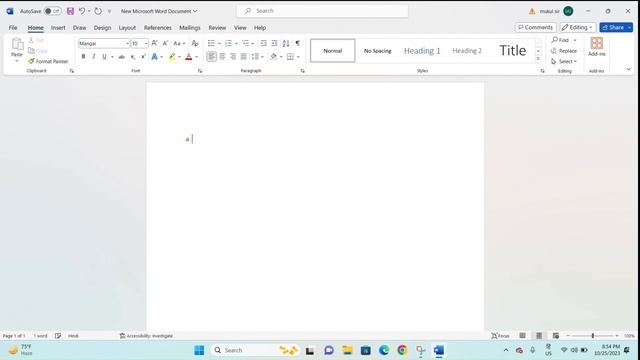The image size is (640, 360).
Task: Increase font size with grow icon
Action: 154,43
